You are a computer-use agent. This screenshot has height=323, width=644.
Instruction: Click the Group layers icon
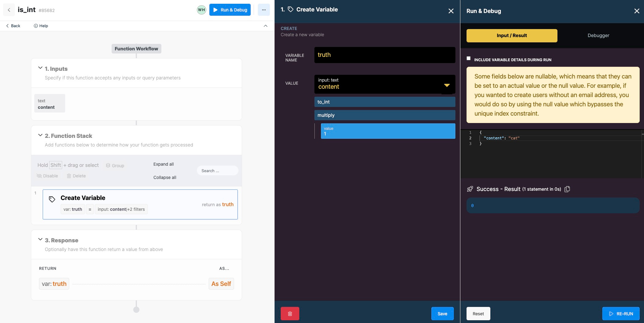(x=108, y=165)
